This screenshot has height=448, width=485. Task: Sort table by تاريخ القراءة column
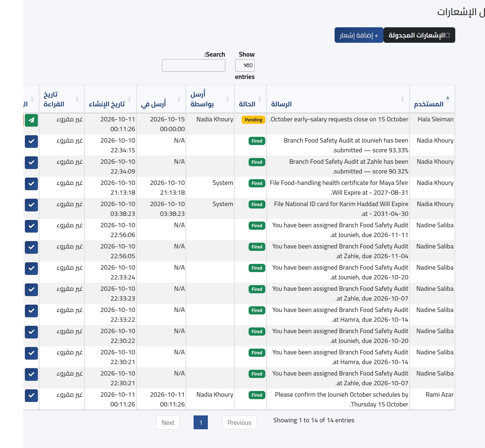(62, 99)
